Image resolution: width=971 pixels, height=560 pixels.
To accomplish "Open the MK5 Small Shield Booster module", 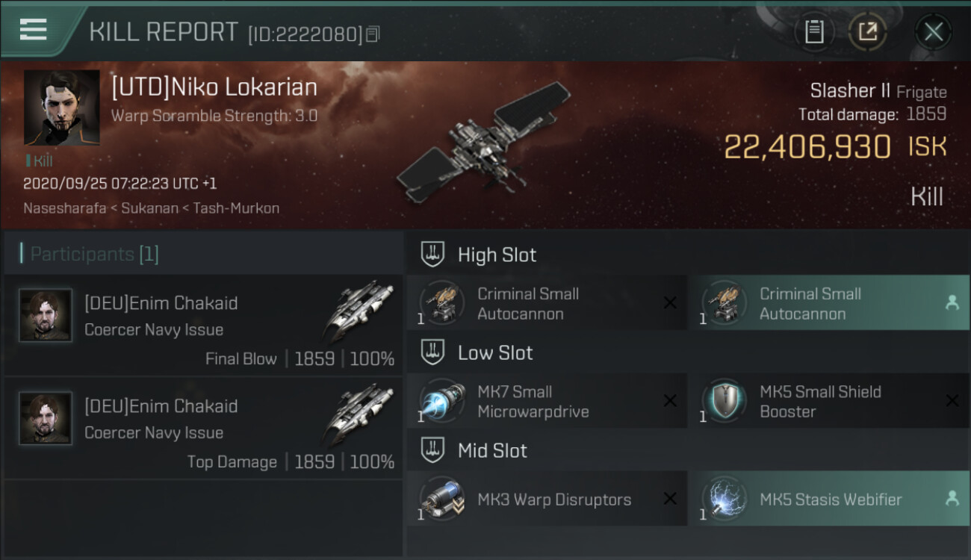I will [828, 402].
